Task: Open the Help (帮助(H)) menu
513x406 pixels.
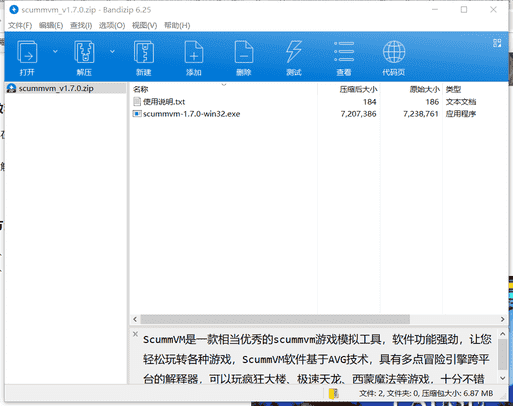Action: (x=177, y=25)
